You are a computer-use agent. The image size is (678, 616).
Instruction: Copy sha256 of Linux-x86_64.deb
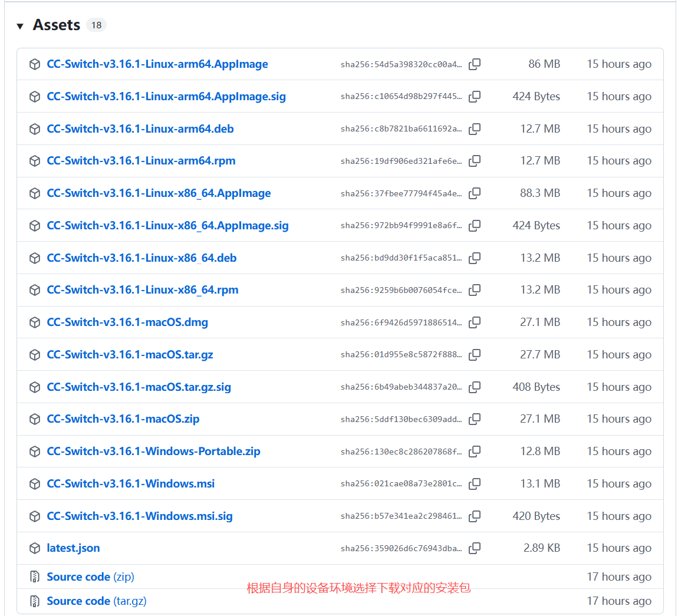coord(475,258)
